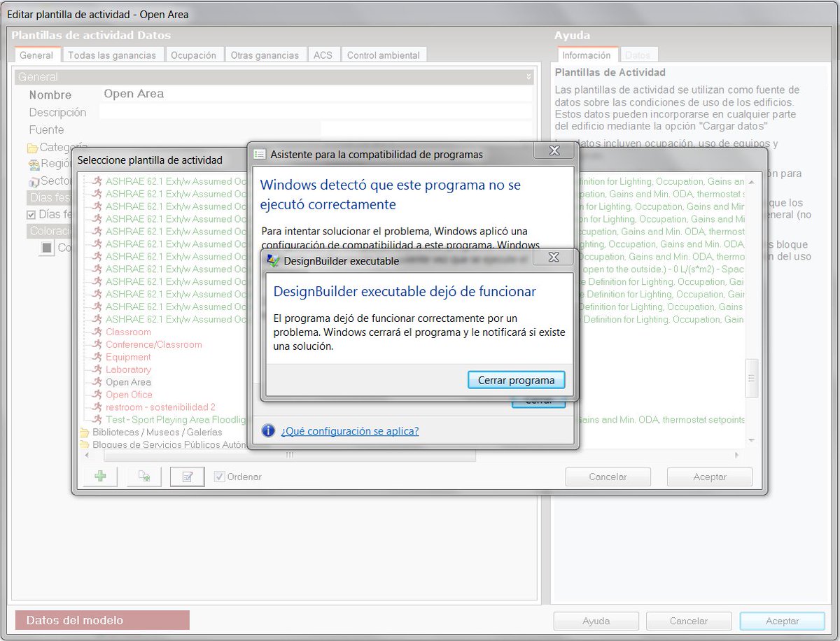Click the Bloques de Servicios Públicos folder icon
This screenshot has height=641, width=840.
pyautogui.click(x=85, y=445)
